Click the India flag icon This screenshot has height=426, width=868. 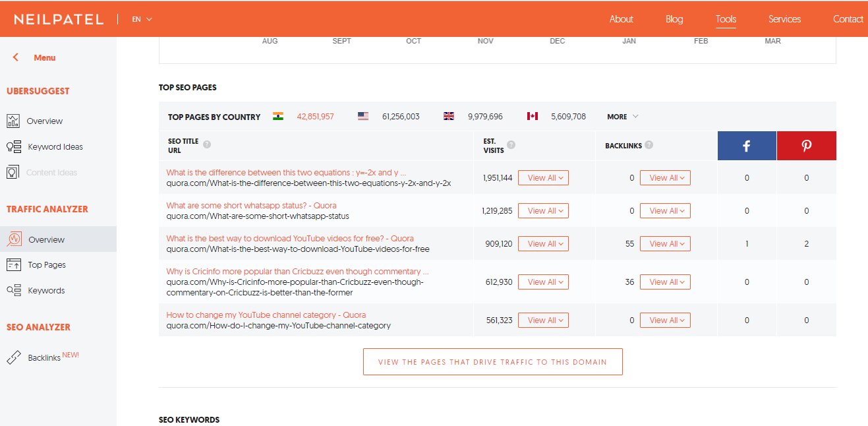[278, 116]
